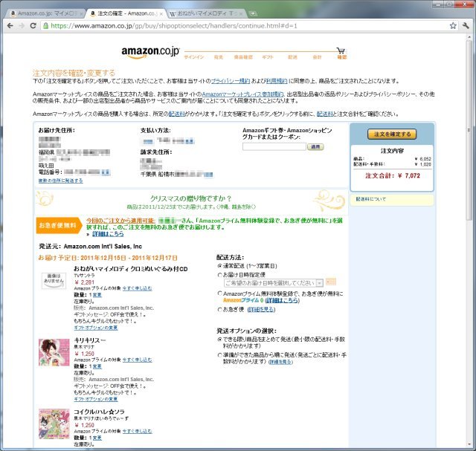Click 今回のご注文から適用可能 link
Image resolution: width=476 pixels, height=451 pixels.
coord(120,221)
